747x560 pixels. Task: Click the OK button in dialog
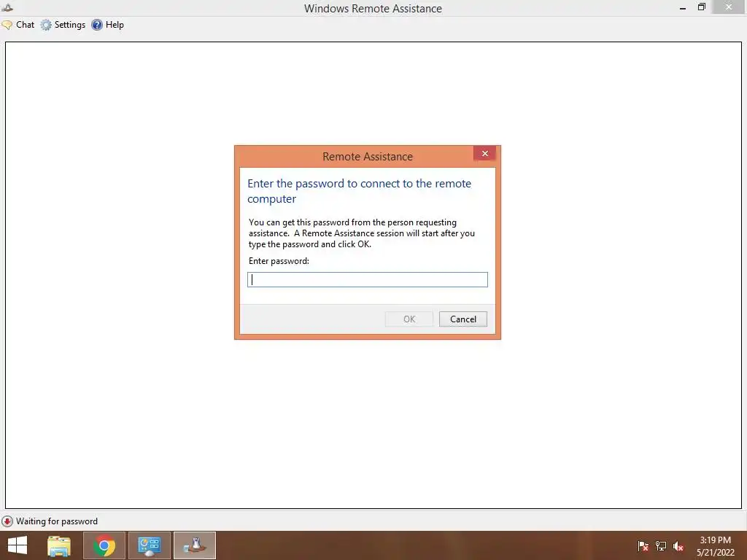click(409, 319)
